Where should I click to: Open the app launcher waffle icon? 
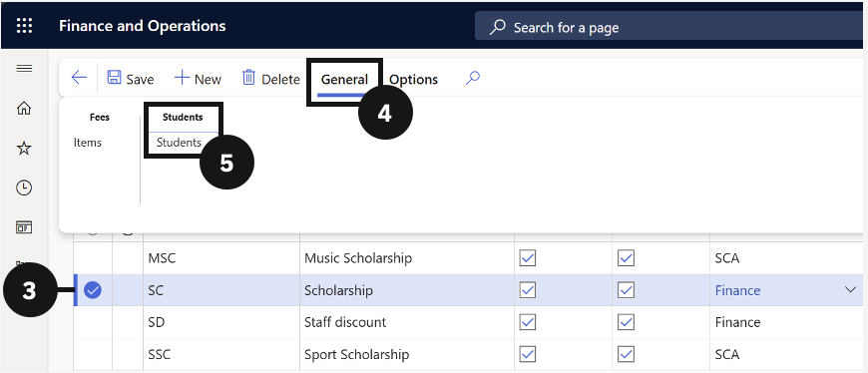pyautogui.click(x=24, y=26)
